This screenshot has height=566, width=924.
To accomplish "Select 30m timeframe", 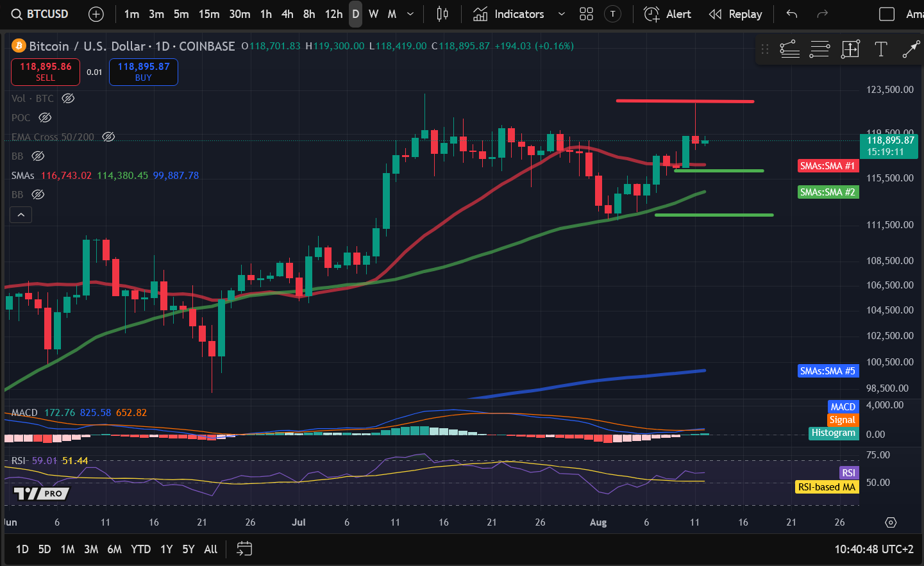I will (x=240, y=14).
